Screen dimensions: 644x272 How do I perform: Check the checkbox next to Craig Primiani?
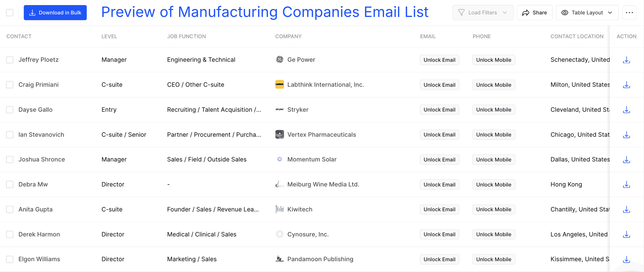[x=9, y=85]
